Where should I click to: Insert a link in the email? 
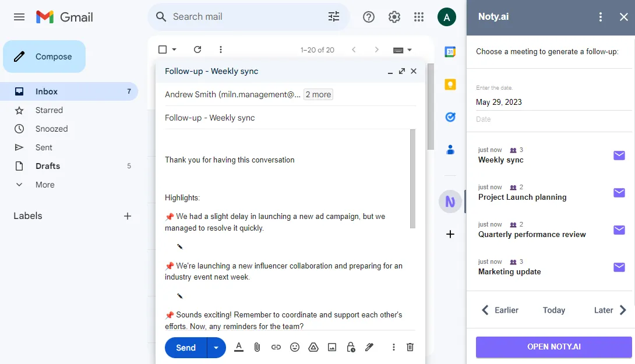click(x=276, y=347)
